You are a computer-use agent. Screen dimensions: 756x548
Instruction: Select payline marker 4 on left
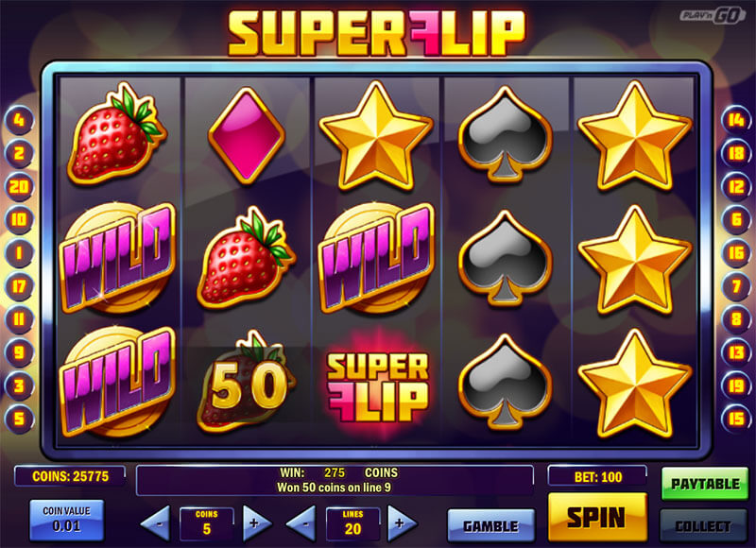click(19, 120)
